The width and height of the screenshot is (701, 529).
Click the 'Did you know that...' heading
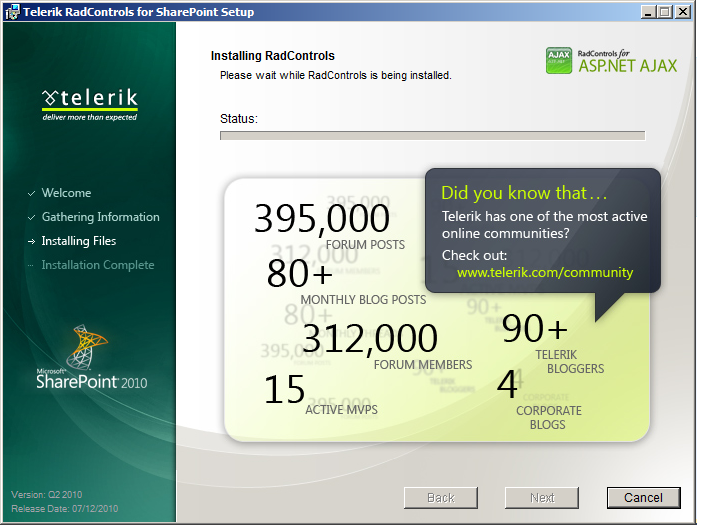pyautogui.click(x=524, y=193)
